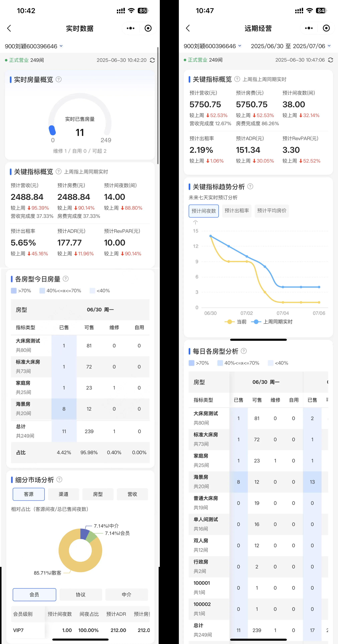
Task: Select the 行政房 row
Action: (258, 567)
